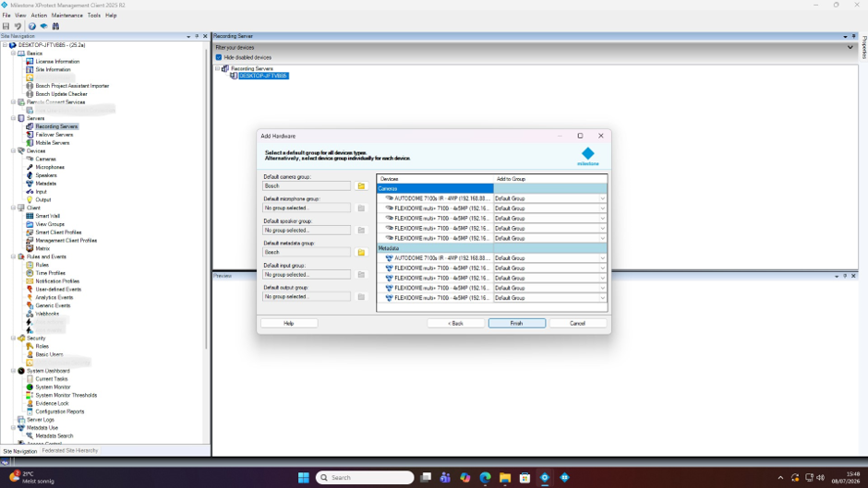Browse folder for Default microphone group
Image resolution: width=868 pixels, height=488 pixels.
pos(361,208)
